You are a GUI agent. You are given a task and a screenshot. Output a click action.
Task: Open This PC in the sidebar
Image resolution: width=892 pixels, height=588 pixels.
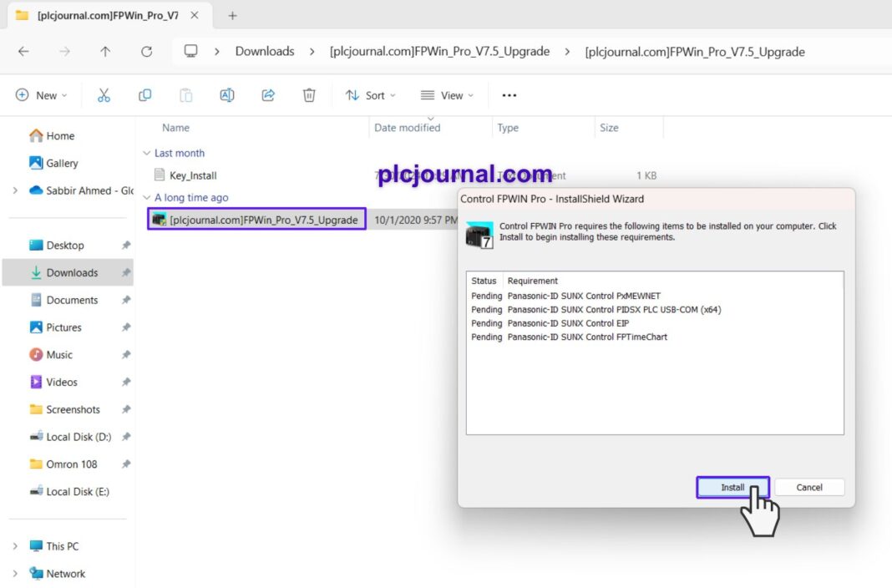(62, 546)
